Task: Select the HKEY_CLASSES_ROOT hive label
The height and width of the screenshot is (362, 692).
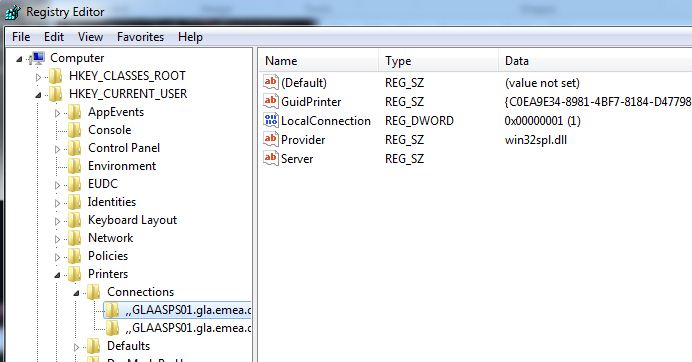Action: pos(127,76)
